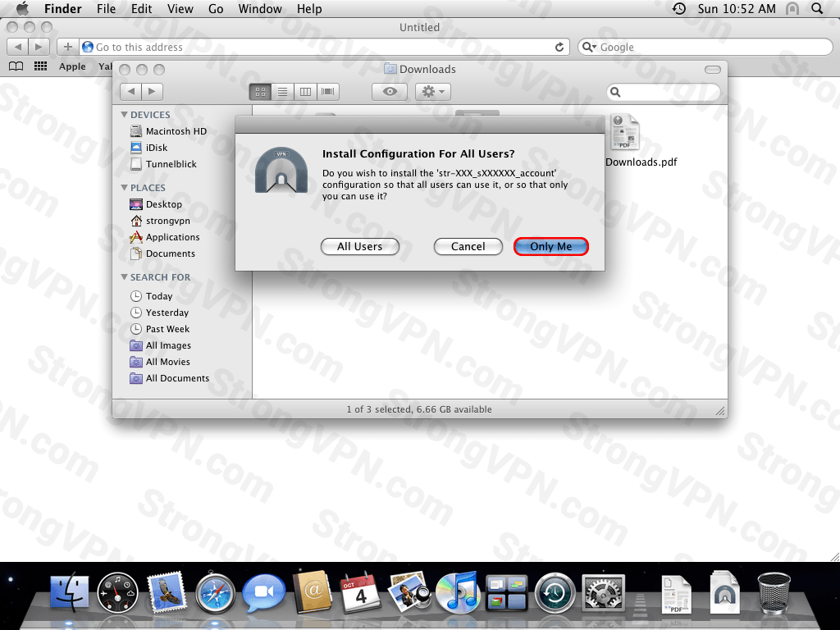The height and width of the screenshot is (630, 840).
Task: Click the reload page icon in Safari
Action: coord(559,47)
